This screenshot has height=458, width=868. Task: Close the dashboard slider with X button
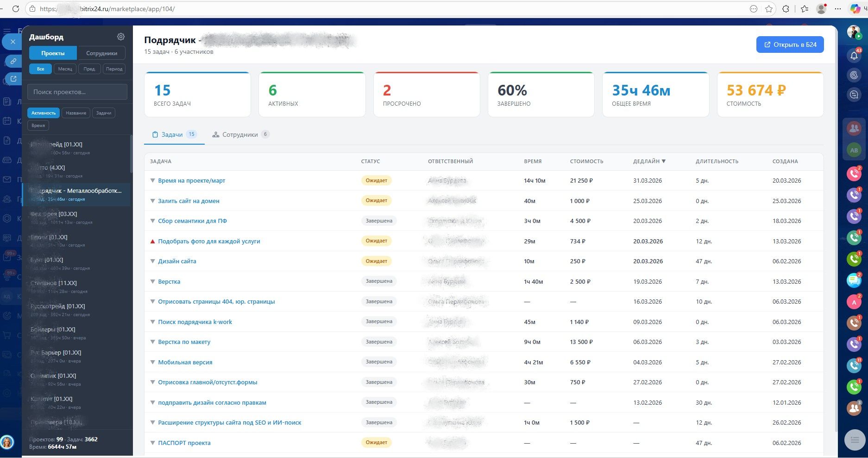13,42
